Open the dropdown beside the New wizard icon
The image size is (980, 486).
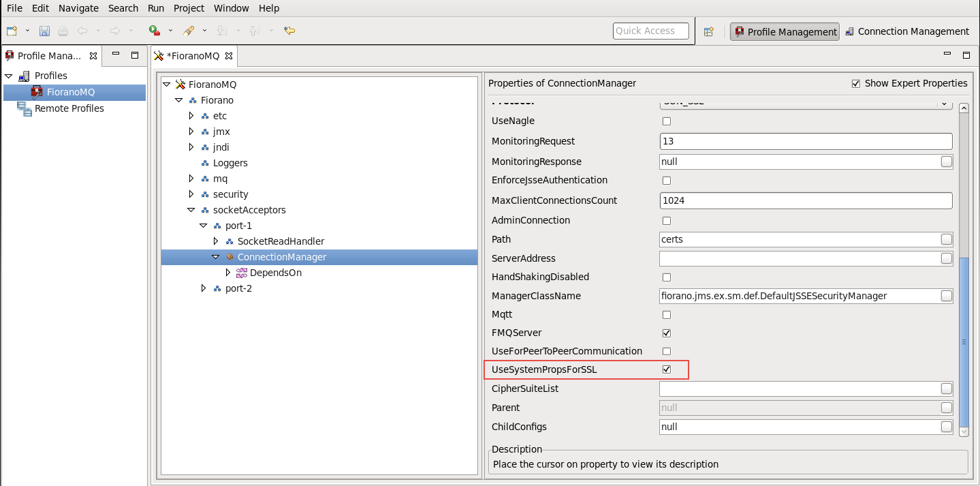tap(28, 31)
